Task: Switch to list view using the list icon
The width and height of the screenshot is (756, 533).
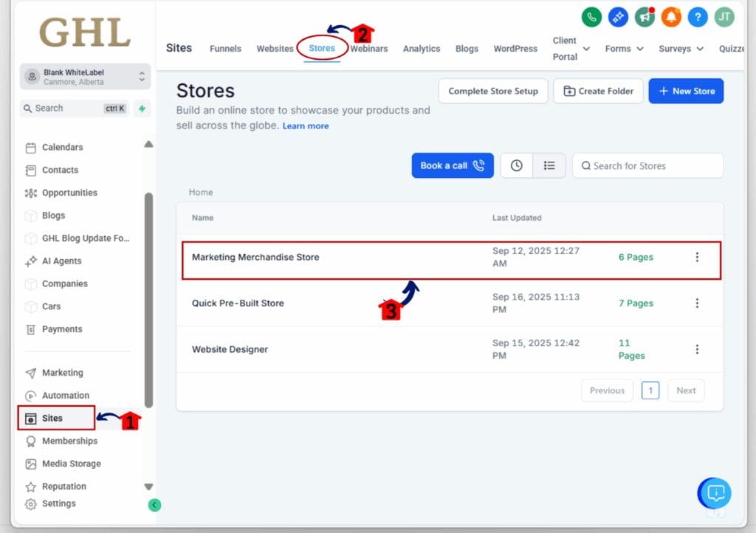Action: 549,165
